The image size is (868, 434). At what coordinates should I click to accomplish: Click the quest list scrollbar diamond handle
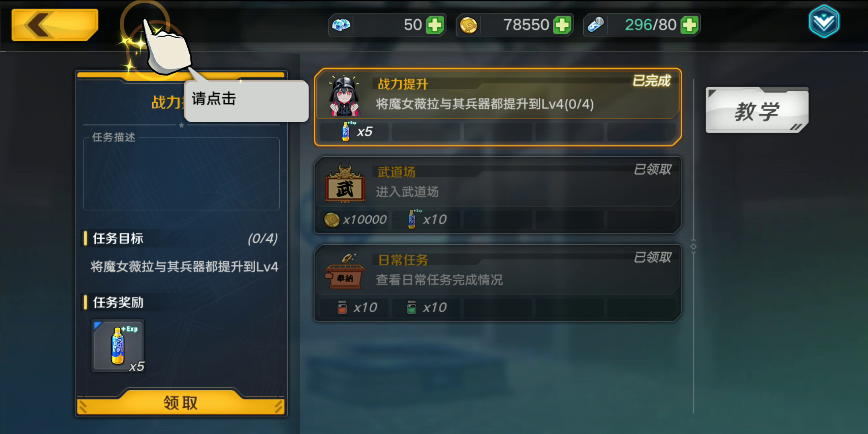(x=694, y=246)
